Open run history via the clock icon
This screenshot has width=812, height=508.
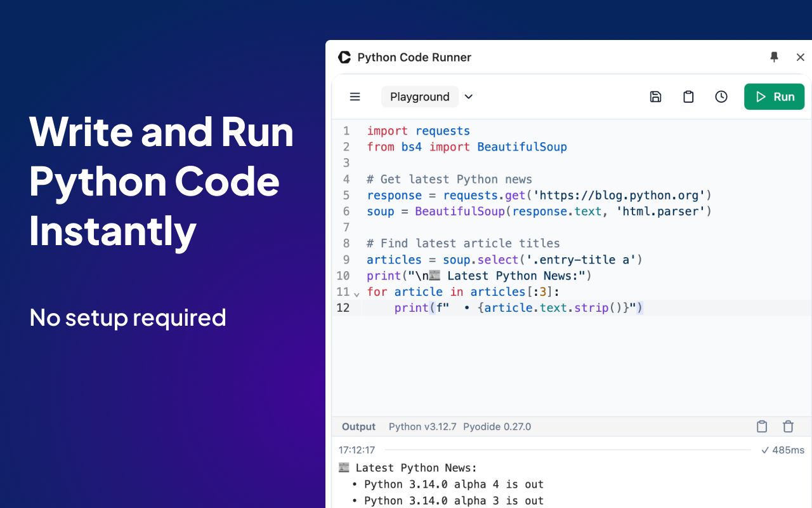721,97
